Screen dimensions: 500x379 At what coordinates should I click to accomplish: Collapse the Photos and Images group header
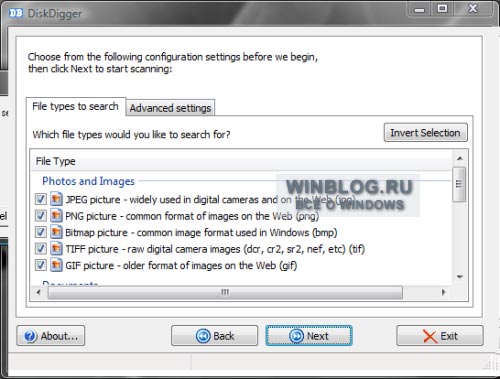pos(88,181)
